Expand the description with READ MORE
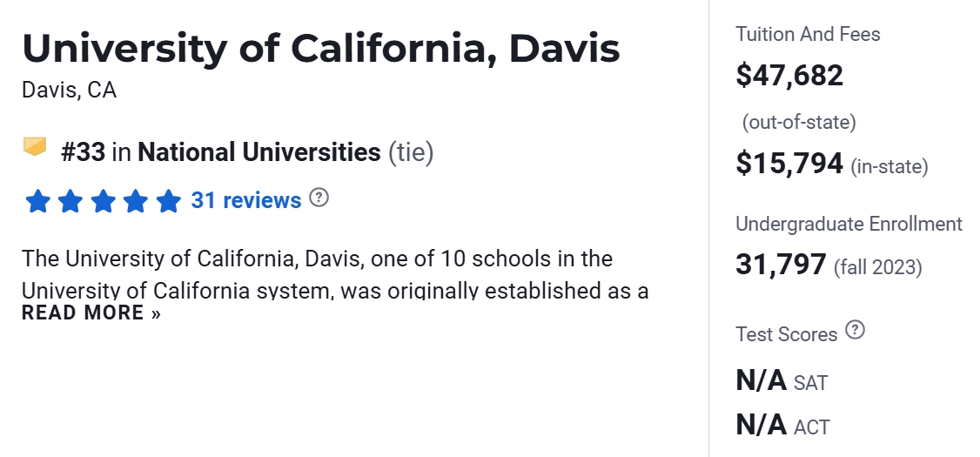Viewport: 980px width, 457px height. coord(91,313)
